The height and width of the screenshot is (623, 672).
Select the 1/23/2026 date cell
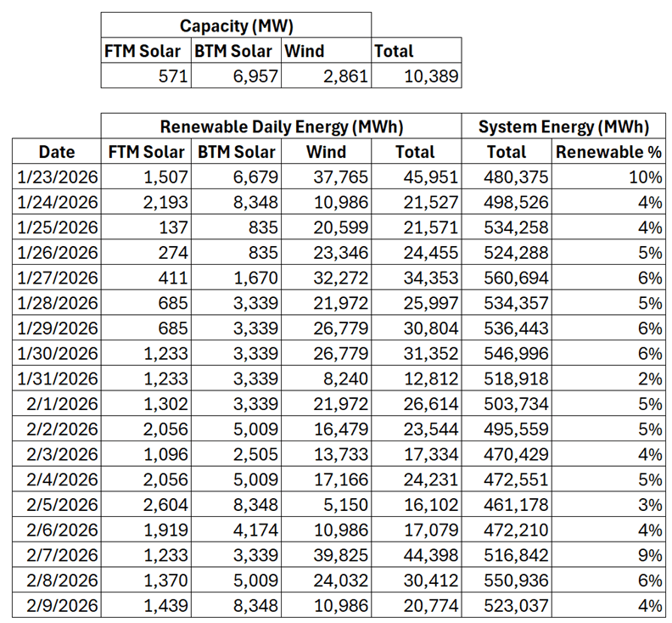click(x=57, y=177)
